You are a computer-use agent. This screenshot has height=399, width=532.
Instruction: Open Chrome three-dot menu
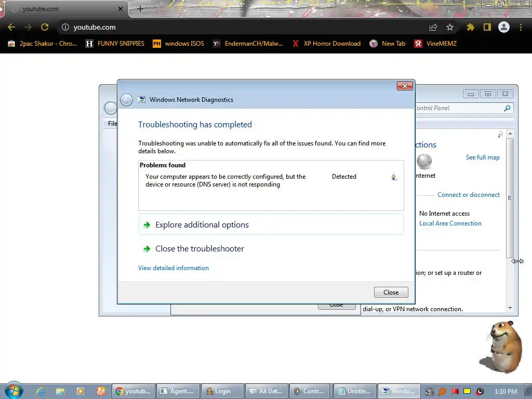pyautogui.click(x=521, y=27)
